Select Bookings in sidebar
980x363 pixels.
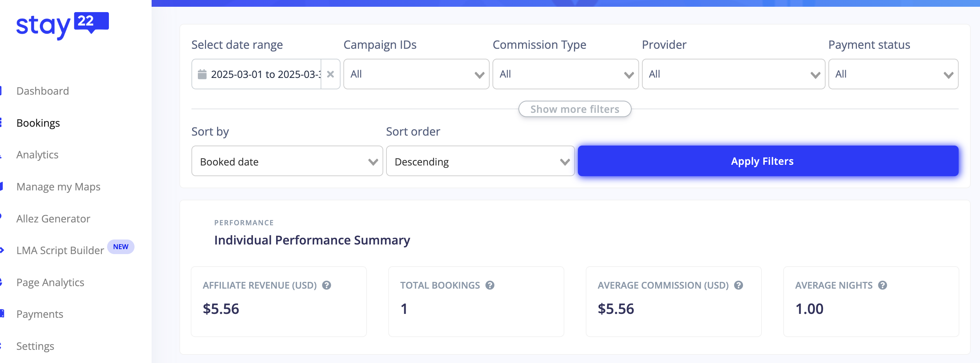[x=38, y=123]
